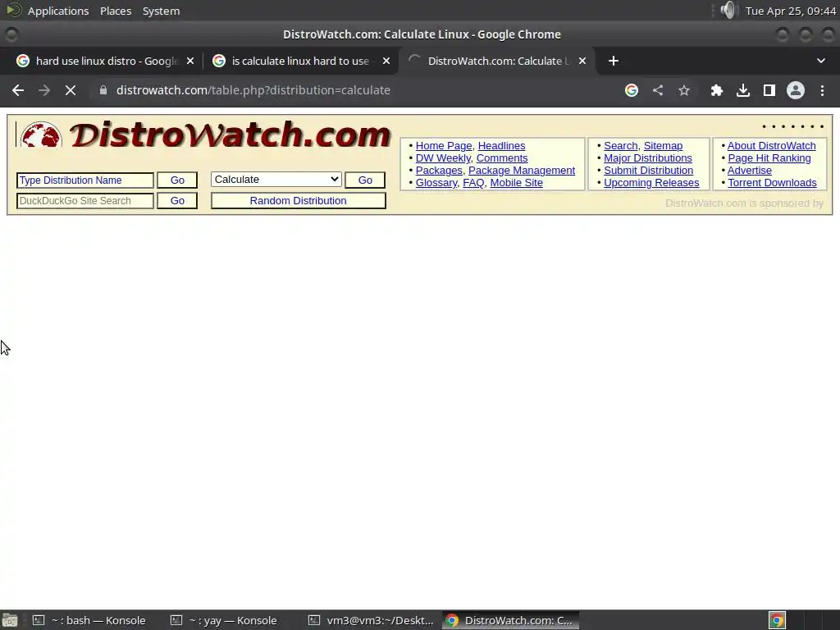Open the Advertise link
The width and height of the screenshot is (840, 630).
[750, 171]
